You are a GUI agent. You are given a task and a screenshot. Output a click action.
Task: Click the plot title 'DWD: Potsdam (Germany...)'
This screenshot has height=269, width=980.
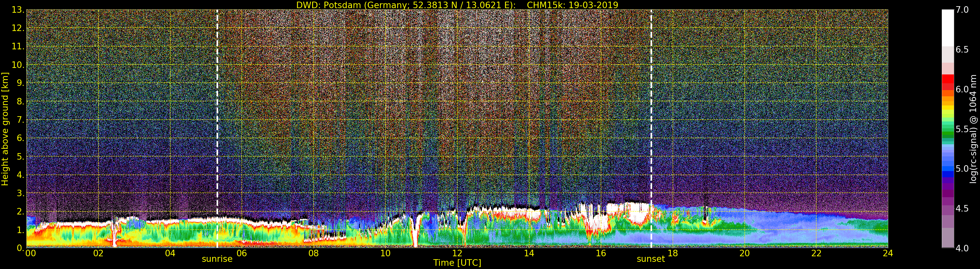pyautogui.click(x=457, y=5)
